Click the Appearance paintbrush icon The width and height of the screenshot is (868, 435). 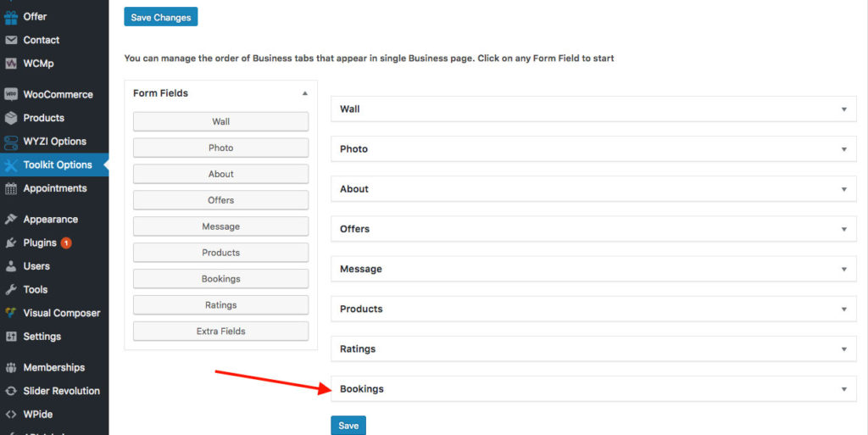11,219
